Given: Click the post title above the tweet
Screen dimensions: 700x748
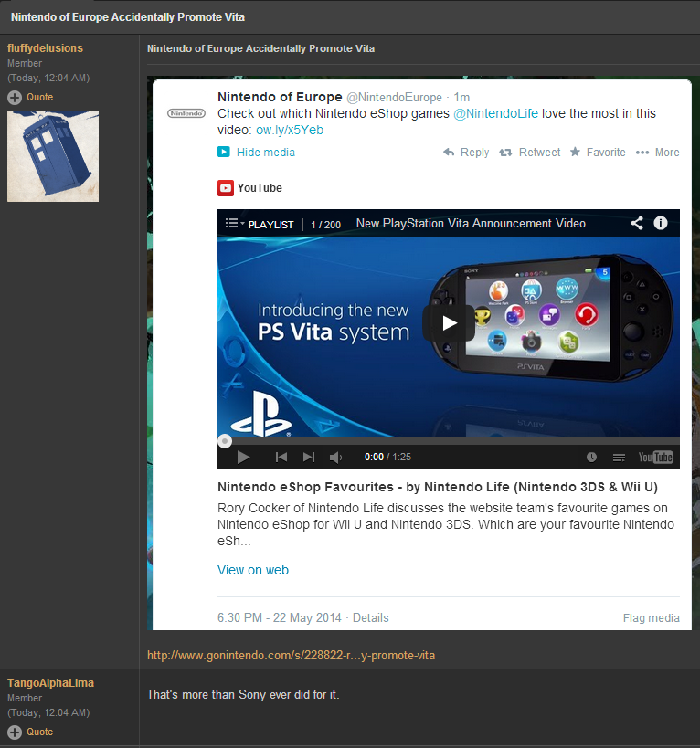Looking at the screenshot, I should (x=261, y=48).
